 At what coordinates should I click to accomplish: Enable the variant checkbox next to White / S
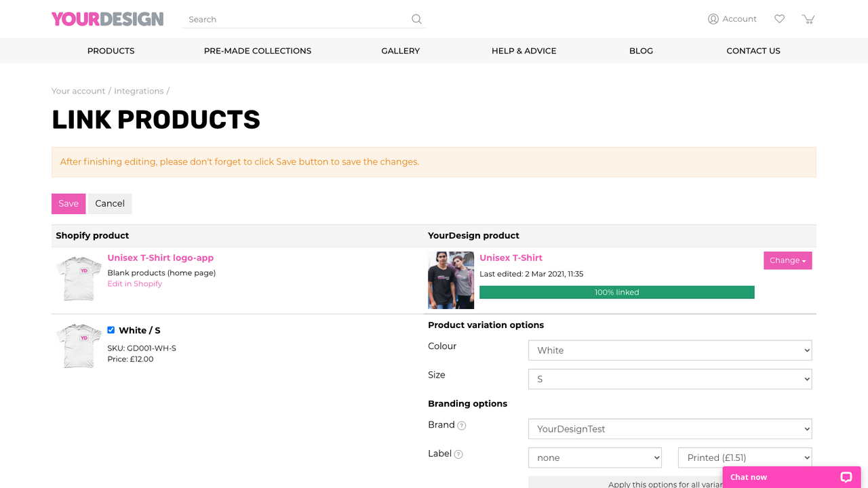[111, 330]
